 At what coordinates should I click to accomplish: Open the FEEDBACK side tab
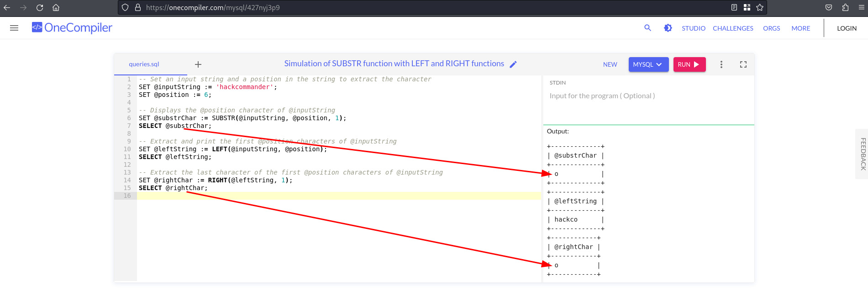863,154
